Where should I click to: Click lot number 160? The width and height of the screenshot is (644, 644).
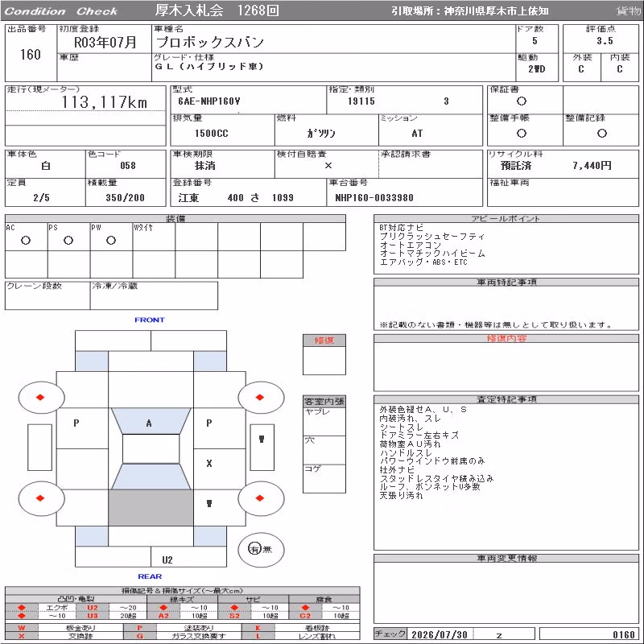(x=31, y=55)
